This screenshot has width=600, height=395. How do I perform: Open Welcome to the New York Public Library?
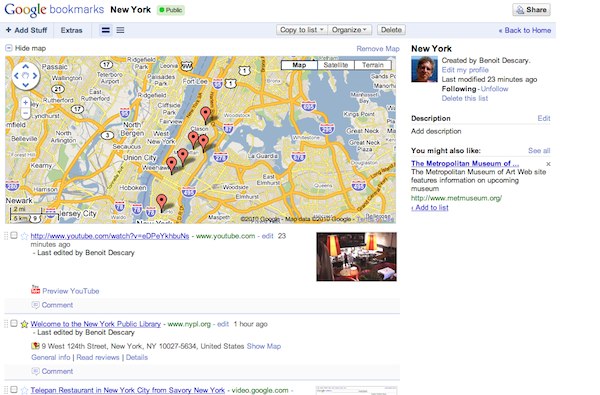pyautogui.click(x=96, y=324)
